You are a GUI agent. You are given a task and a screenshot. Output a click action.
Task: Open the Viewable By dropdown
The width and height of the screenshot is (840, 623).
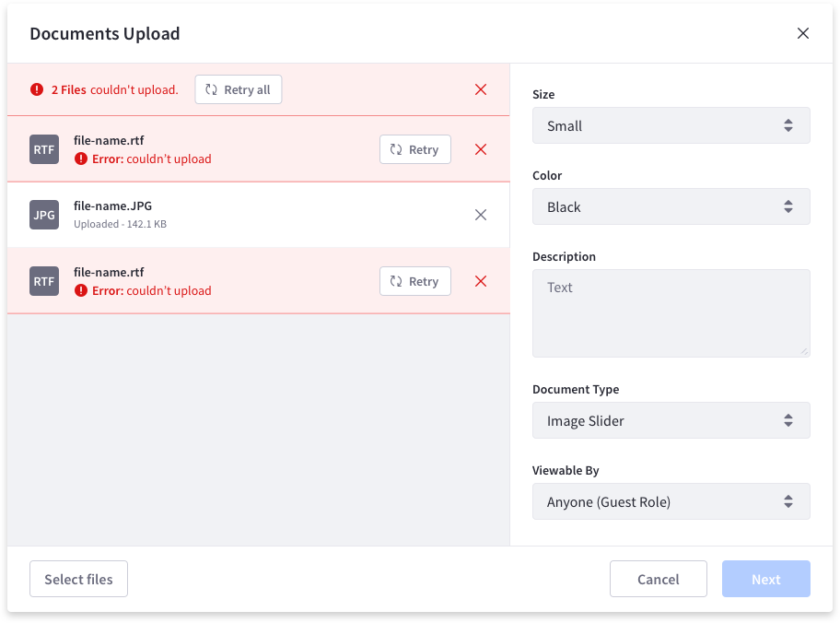[x=671, y=501]
